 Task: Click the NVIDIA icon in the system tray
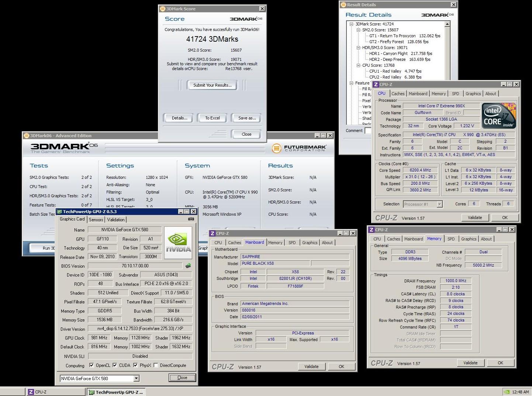click(x=507, y=392)
